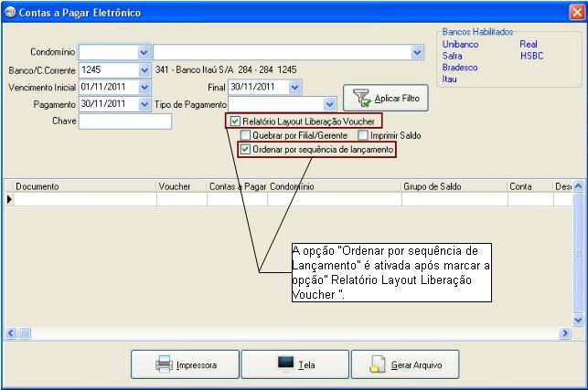Open the Vencimento Inicial date picker
Screen dimensions: 588x390
(144, 88)
